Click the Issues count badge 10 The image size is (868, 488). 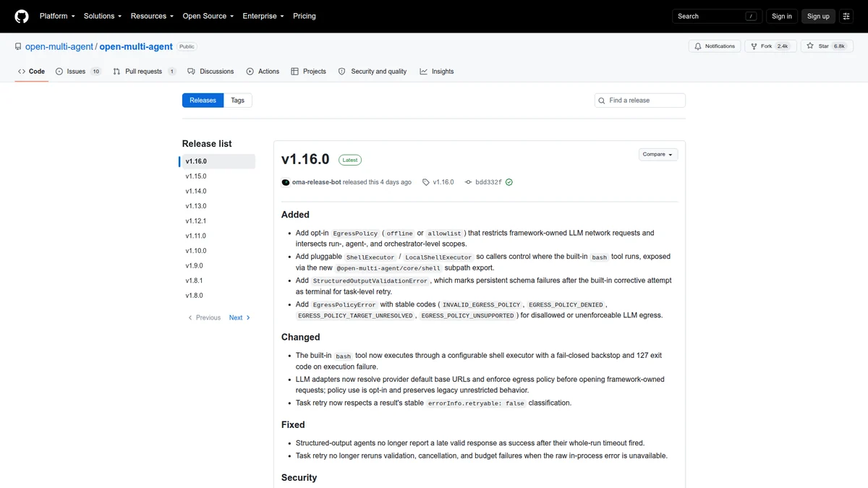coord(95,72)
